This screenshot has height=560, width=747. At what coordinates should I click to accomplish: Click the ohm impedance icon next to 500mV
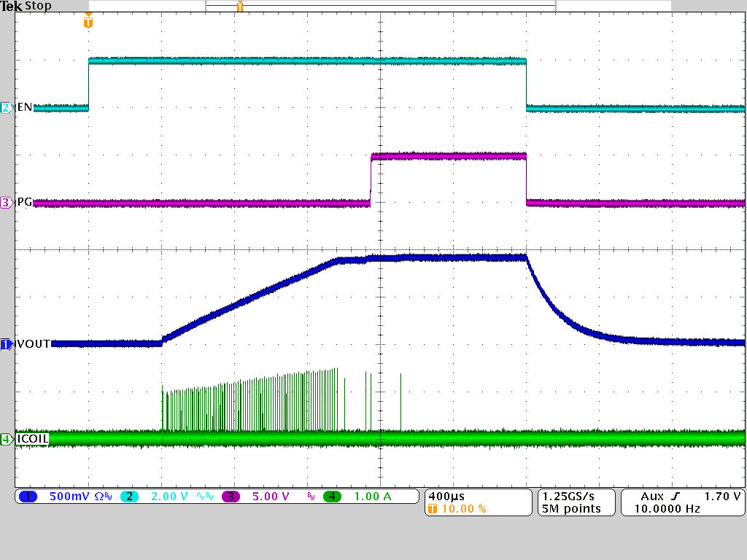pos(98,496)
